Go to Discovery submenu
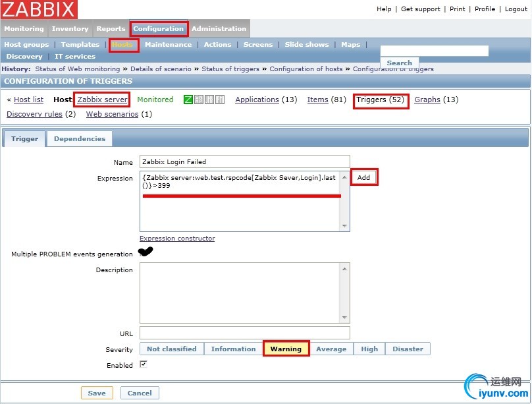 tap(24, 57)
